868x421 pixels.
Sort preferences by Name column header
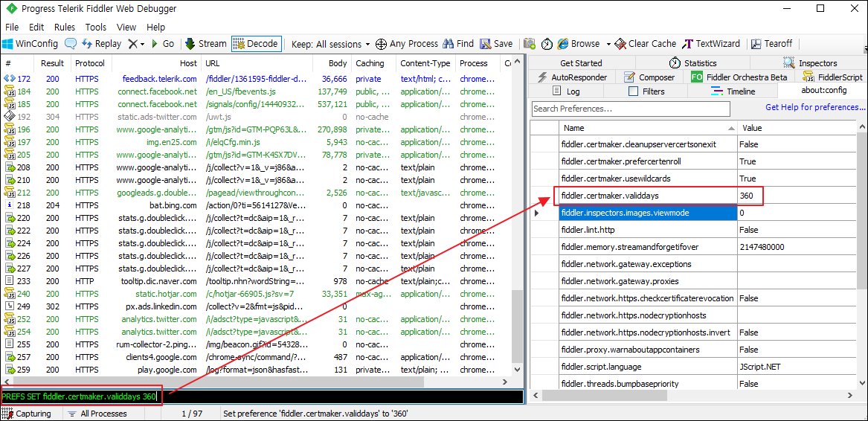(648, 128)
